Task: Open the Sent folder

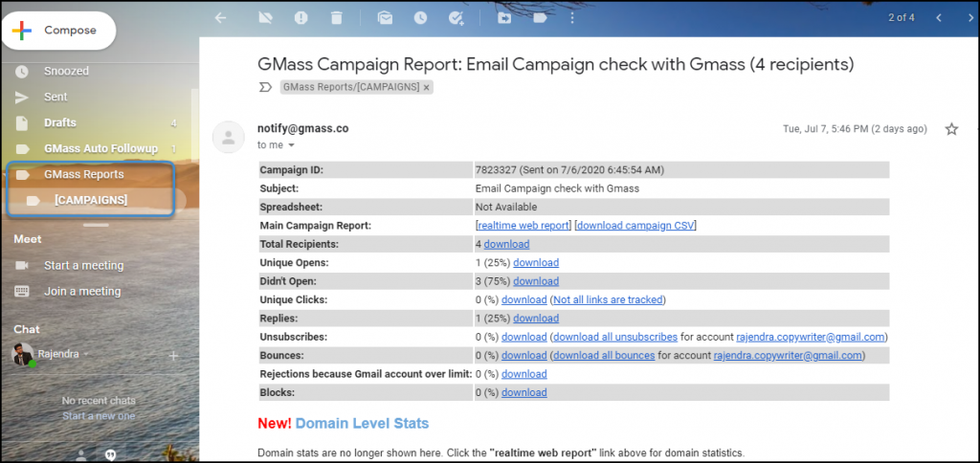Action: (56, 97)
